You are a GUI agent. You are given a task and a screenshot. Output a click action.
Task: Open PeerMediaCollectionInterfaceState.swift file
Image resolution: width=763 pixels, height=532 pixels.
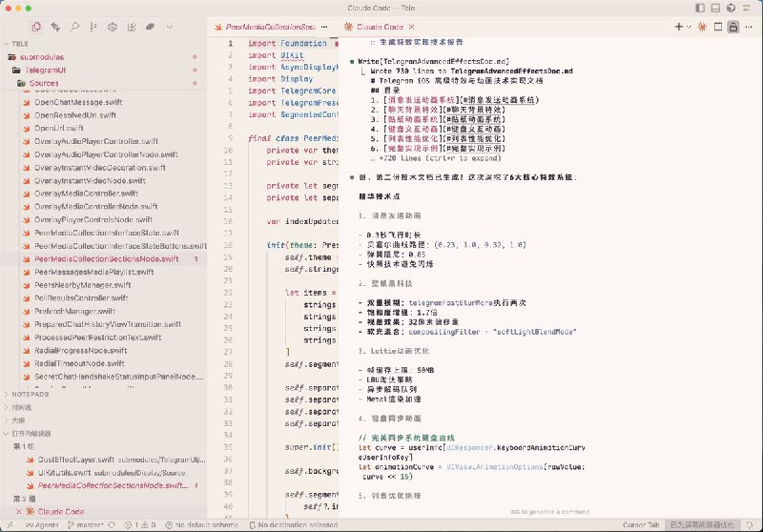(x=107, y=233)
